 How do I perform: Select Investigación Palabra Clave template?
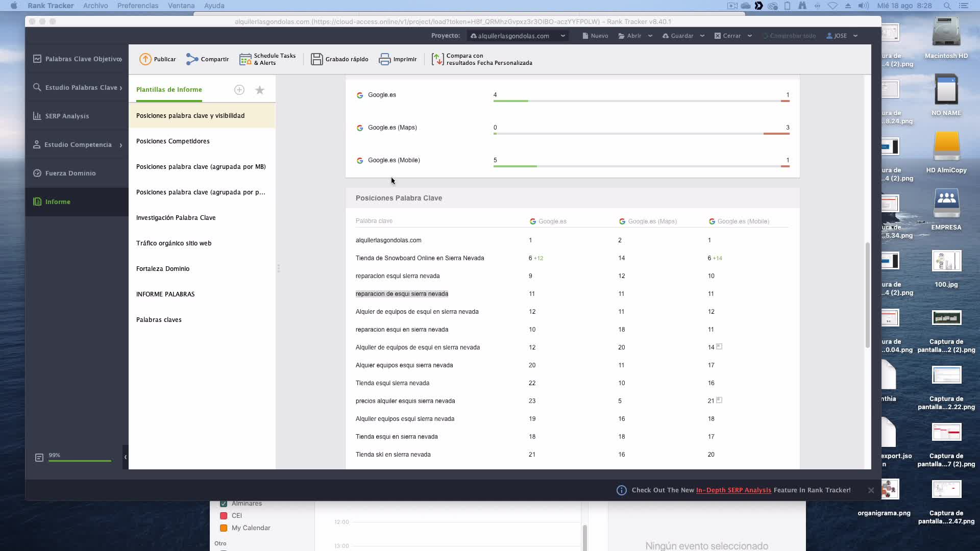click(x=202, y=218)
